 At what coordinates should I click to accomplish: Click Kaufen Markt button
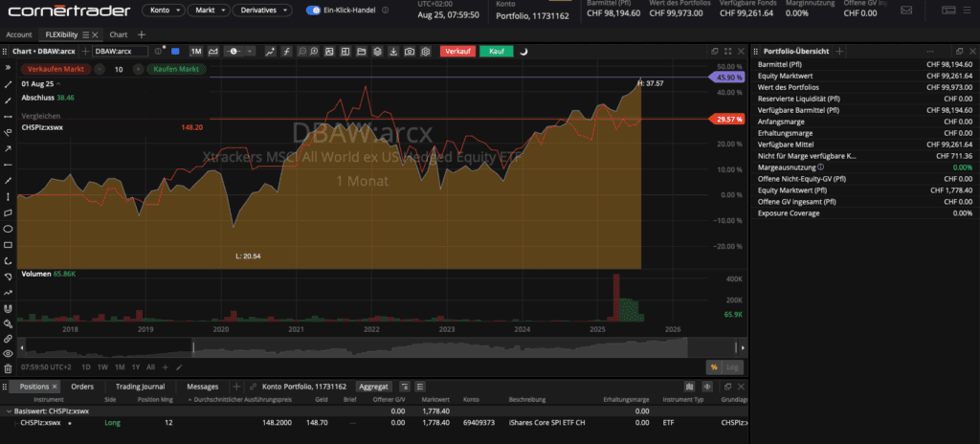click(176, 70)
